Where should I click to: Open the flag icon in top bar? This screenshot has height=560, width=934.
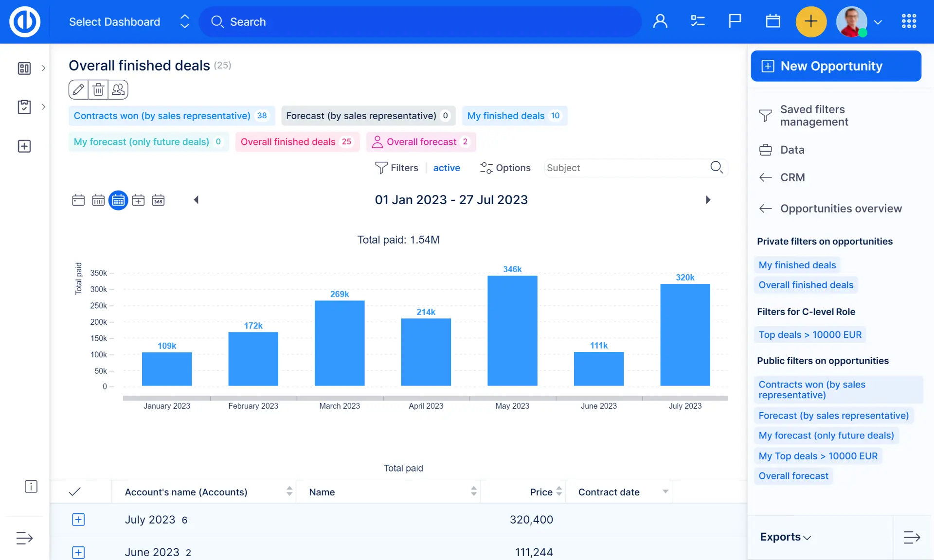735,21
